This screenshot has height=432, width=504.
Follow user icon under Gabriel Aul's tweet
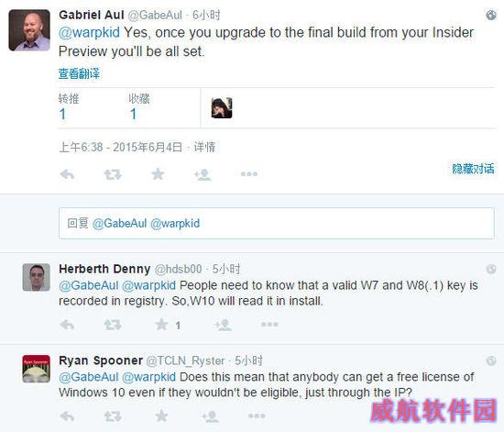coord(203,174)
